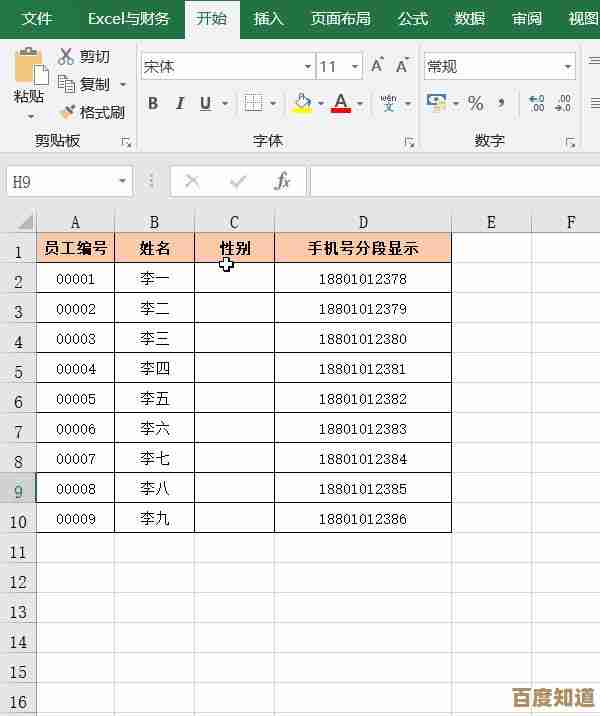This screenshot has width=600, height=716.
Task: Click the borders icon
Action: point(253,103)
